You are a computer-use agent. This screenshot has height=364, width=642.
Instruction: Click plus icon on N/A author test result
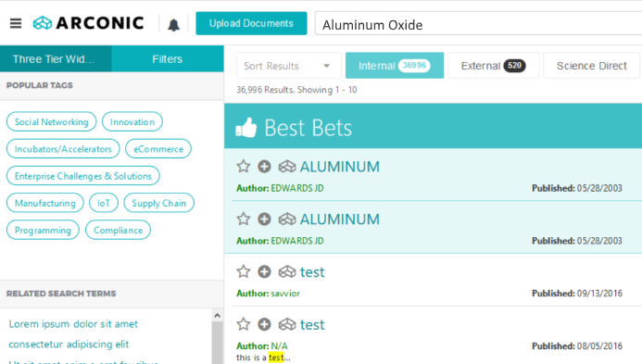pyautogui.click(x=264, y=324)
